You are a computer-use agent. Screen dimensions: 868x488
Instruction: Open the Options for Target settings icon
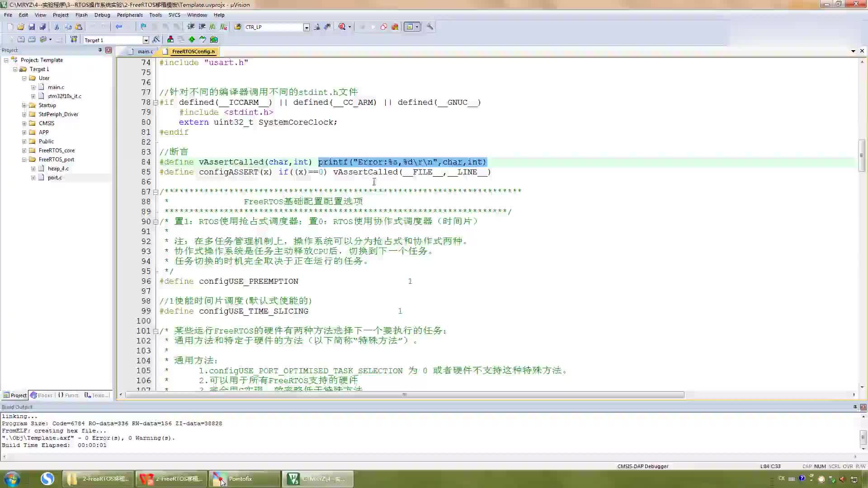[x=156, y=39]
